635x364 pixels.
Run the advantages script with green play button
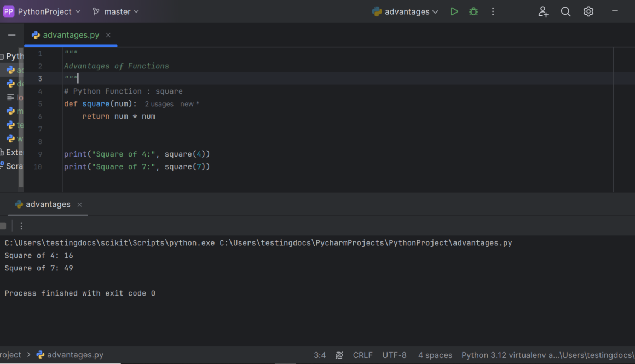pos(454,11)
